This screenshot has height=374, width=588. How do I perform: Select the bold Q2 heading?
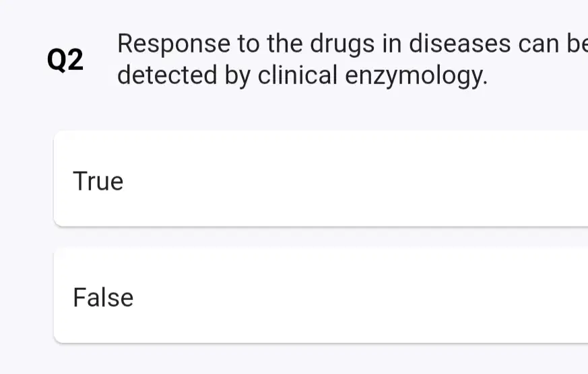click(x=65, y=60)
